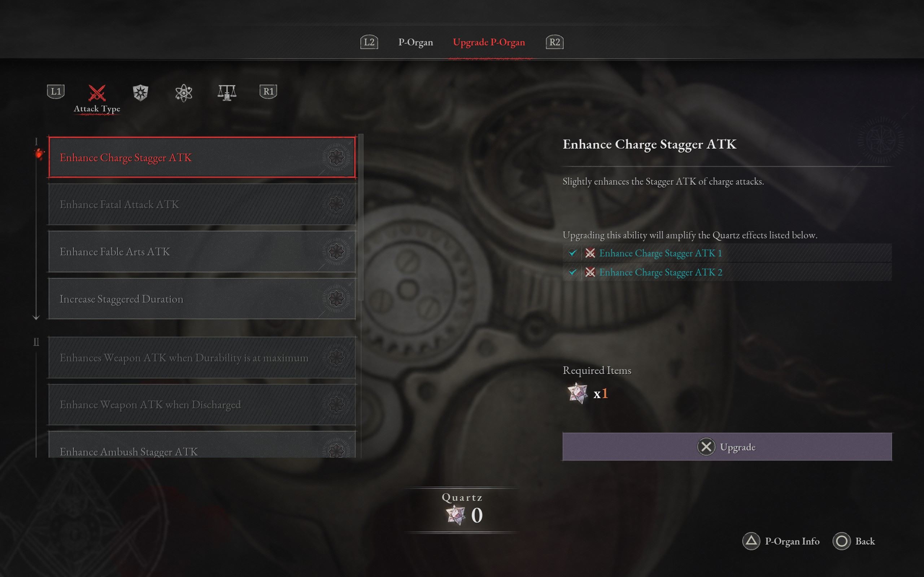Image resolution: width=924 pixels, height=577 pixels.
Task: Click the L2 trigger icon
Action: pos(369,42)
